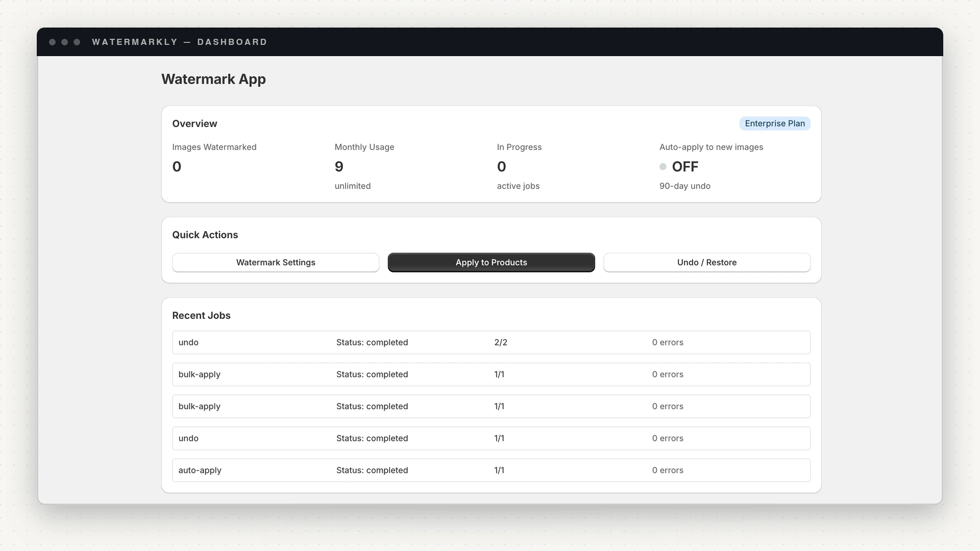Viewport: 980px width, 551px height.
Task: Click the Quick Actions heading
Action: 205,235
